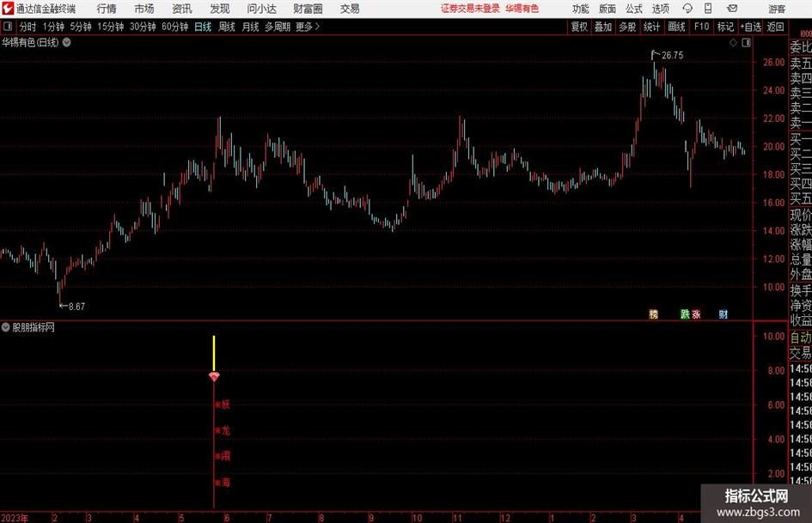
Task: Open the 选项 menu
Action: click(x=660, y=9)
